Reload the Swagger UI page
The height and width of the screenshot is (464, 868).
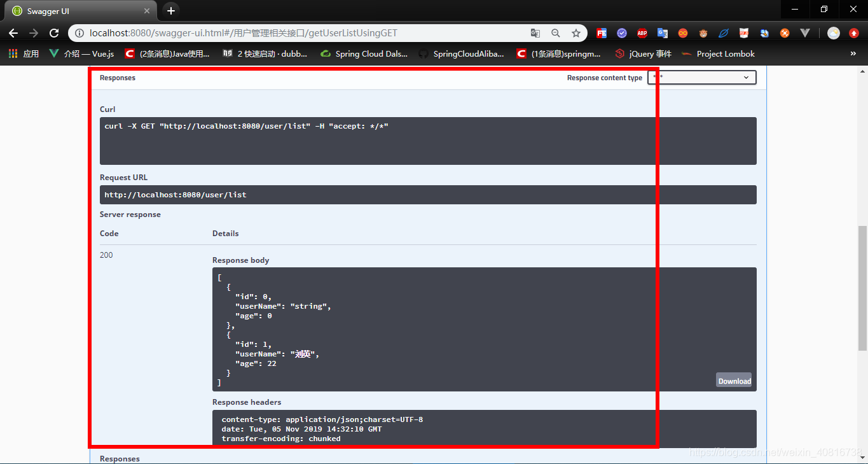(54, 33)
